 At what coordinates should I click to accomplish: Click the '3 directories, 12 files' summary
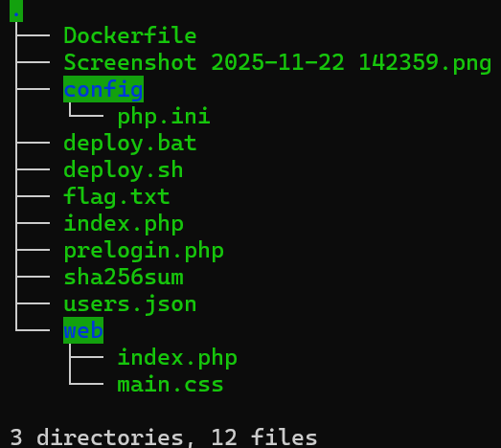coord(164,437)
